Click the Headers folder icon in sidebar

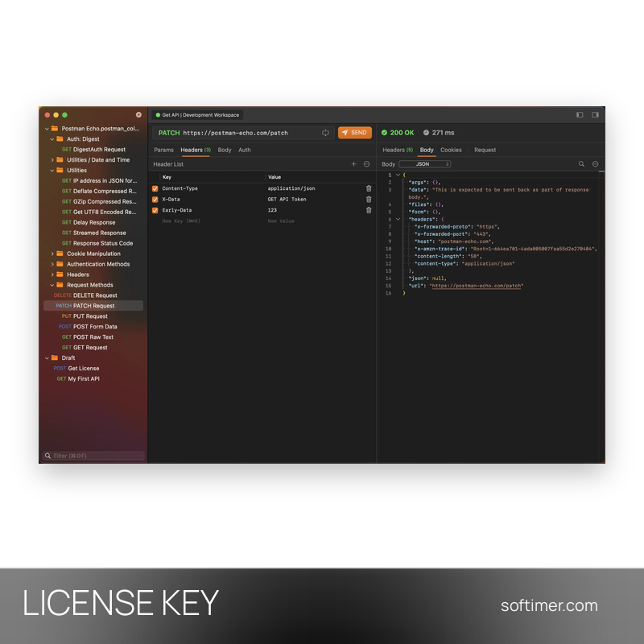[60, 275]
